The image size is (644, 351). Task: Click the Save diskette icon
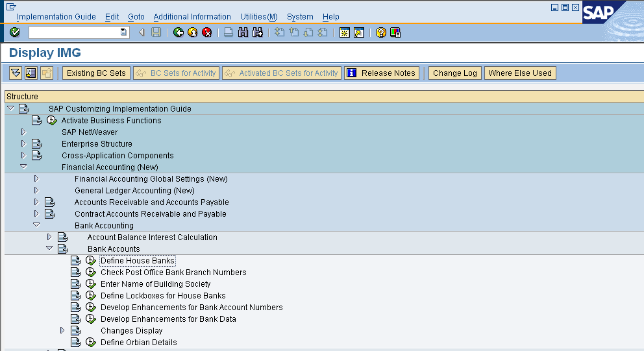156,32
